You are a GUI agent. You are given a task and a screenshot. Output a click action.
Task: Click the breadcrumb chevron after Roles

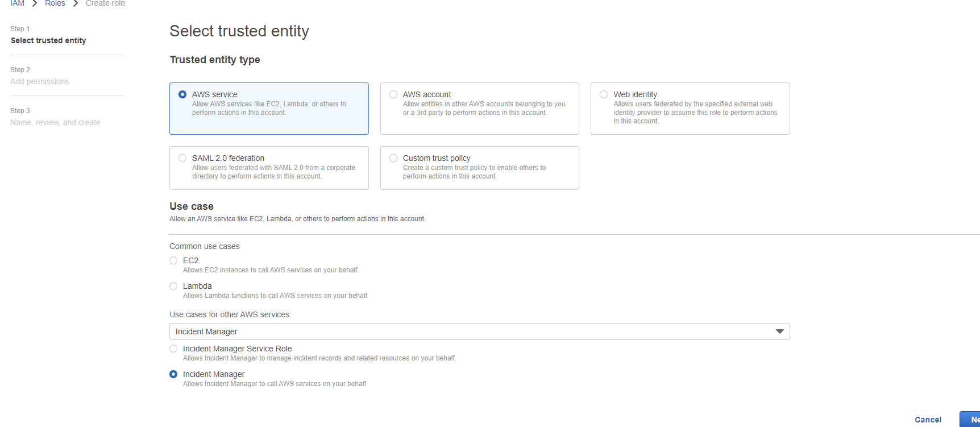pyautogui.click(x=76, y=3)
